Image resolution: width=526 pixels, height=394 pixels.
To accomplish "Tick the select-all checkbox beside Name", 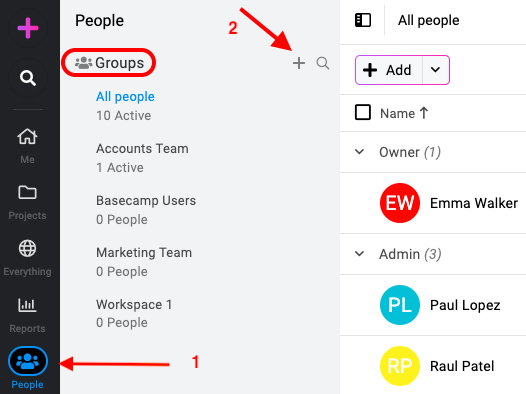I will 363,112.
